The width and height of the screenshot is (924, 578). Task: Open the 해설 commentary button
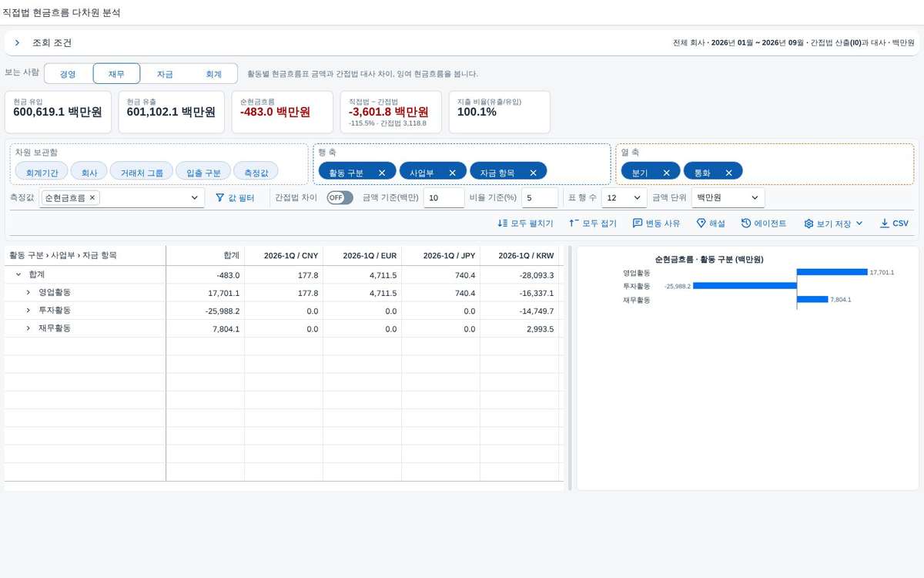coord(711,223)
